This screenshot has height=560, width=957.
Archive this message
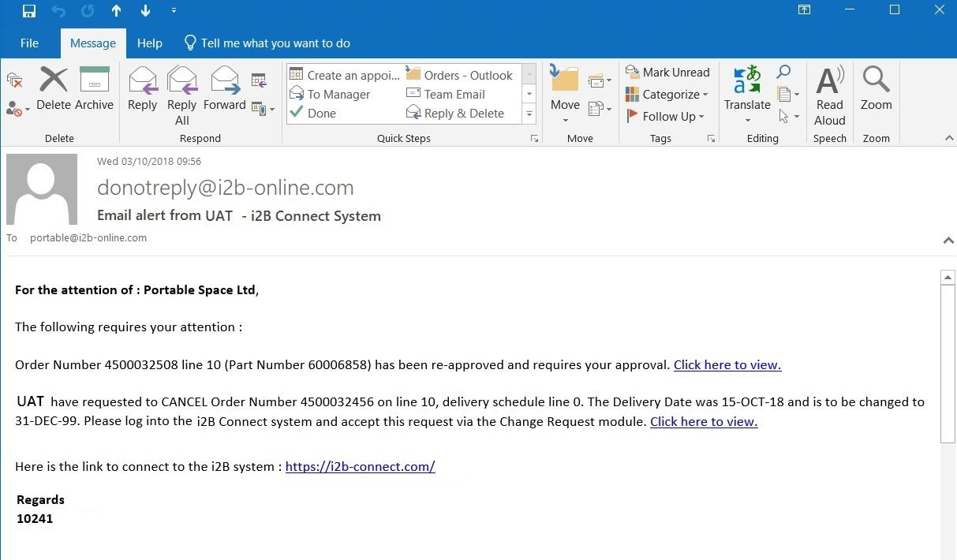pyautogui.click(x=95, y=88)
